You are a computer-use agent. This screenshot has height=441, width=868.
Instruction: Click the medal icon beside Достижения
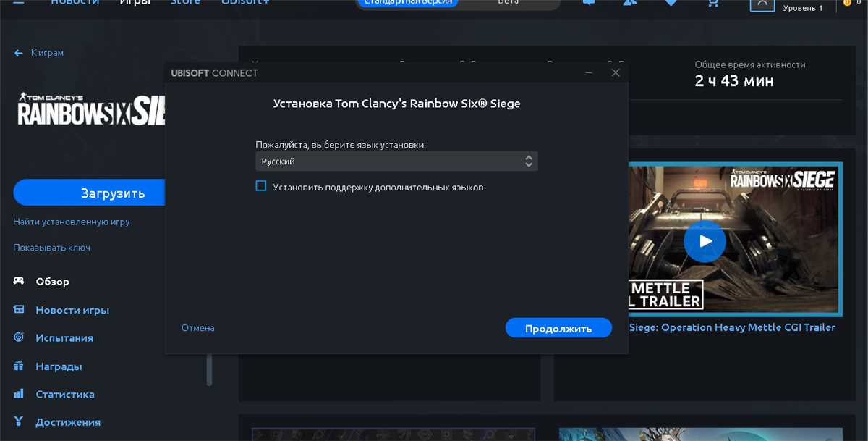[18, 421]
